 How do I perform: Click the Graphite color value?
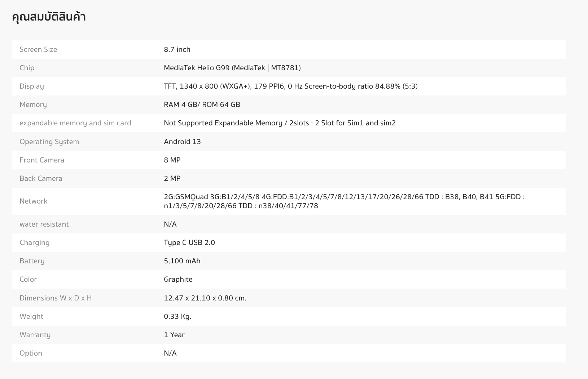(x=178, y=279)
